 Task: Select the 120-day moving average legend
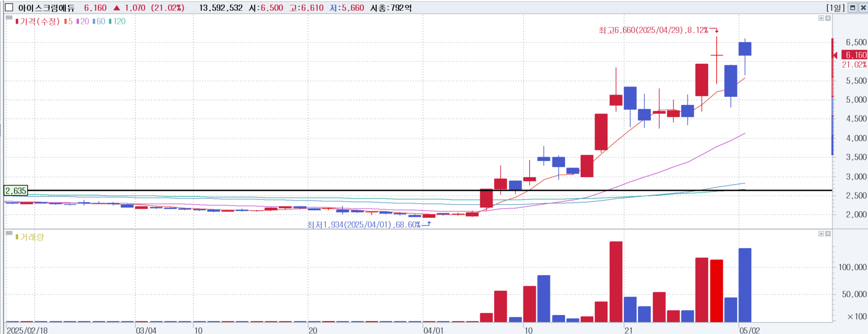coord(117,22)
